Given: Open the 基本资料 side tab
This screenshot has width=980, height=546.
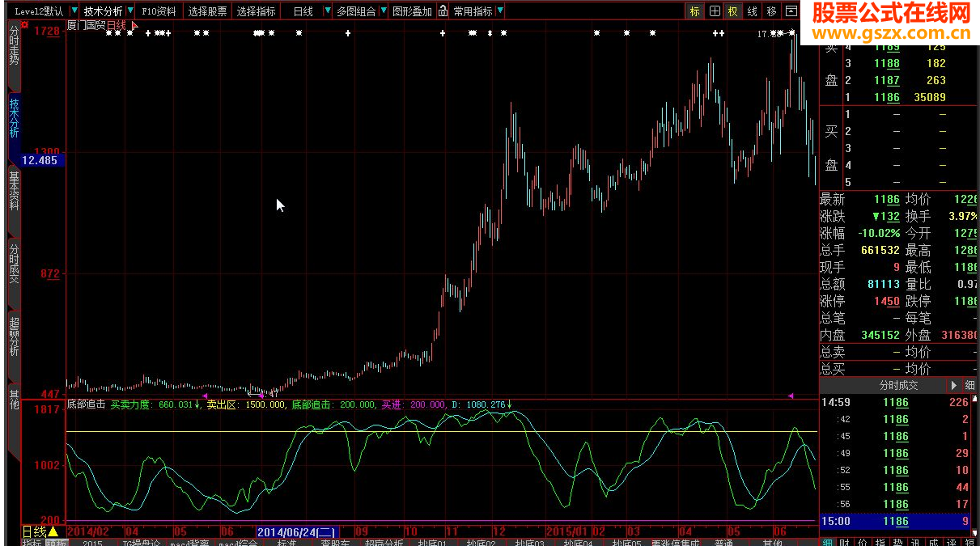Looking at the screenshot, I should click(14, 191).
